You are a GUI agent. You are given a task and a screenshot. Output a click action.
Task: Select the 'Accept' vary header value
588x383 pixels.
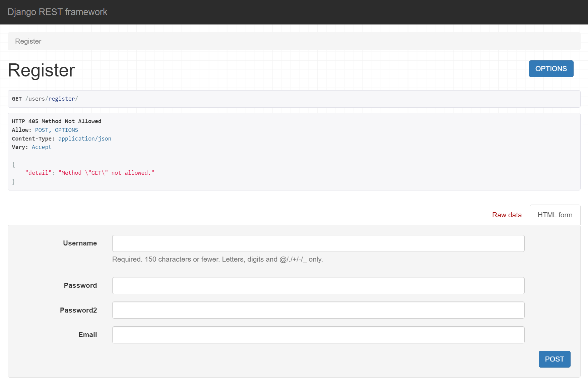42,147
